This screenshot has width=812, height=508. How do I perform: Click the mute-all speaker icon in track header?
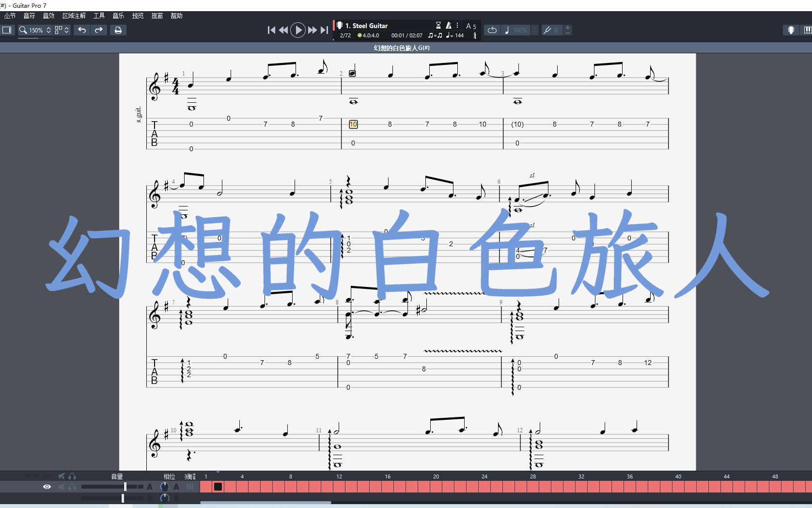point(62,476)
